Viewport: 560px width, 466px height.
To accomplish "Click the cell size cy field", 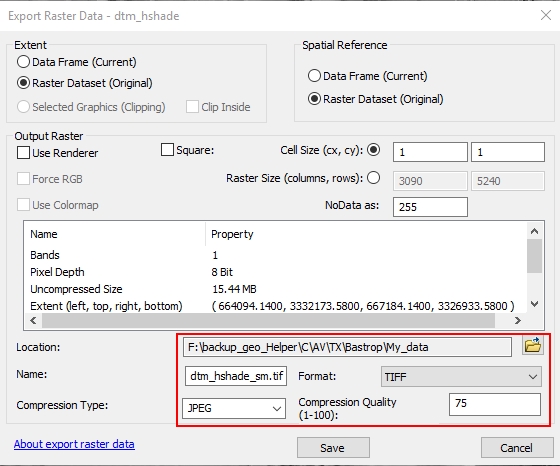I will click(508, 152).
